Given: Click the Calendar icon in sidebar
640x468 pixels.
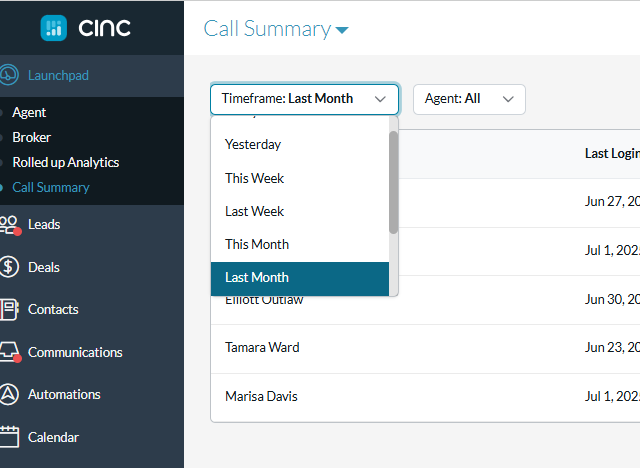Looking at the screenshot, I should pyautogui.click(x=9, y=437).
